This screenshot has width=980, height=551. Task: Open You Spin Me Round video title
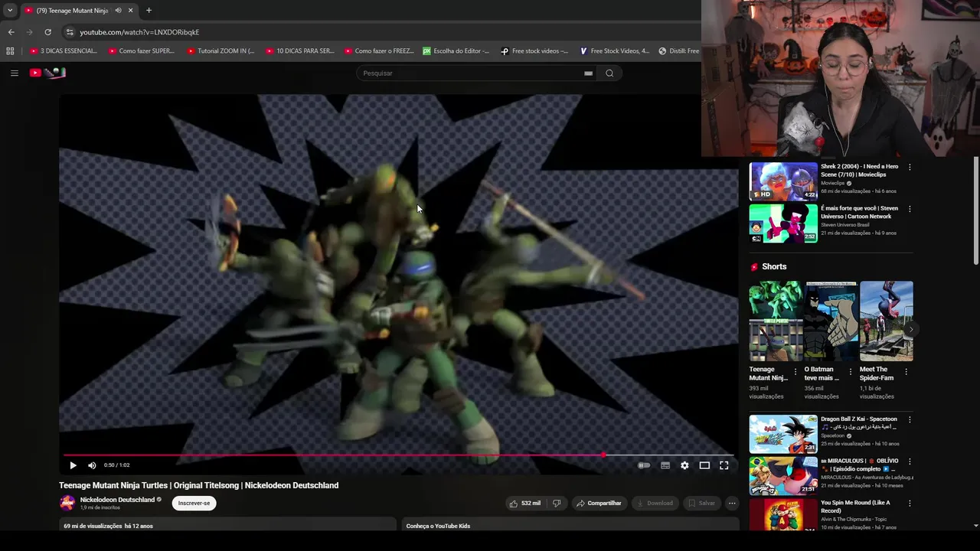click(855, 507)
